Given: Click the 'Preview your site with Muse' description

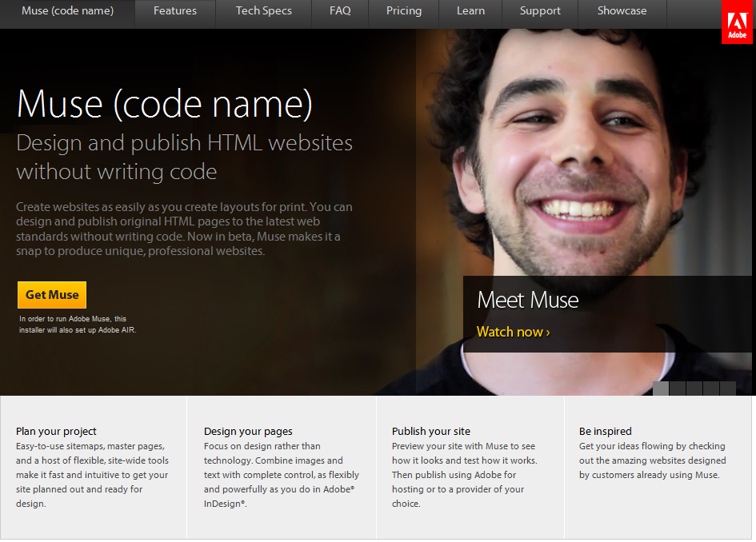Looking at the screenshot, I should click(x=464, y=475).
